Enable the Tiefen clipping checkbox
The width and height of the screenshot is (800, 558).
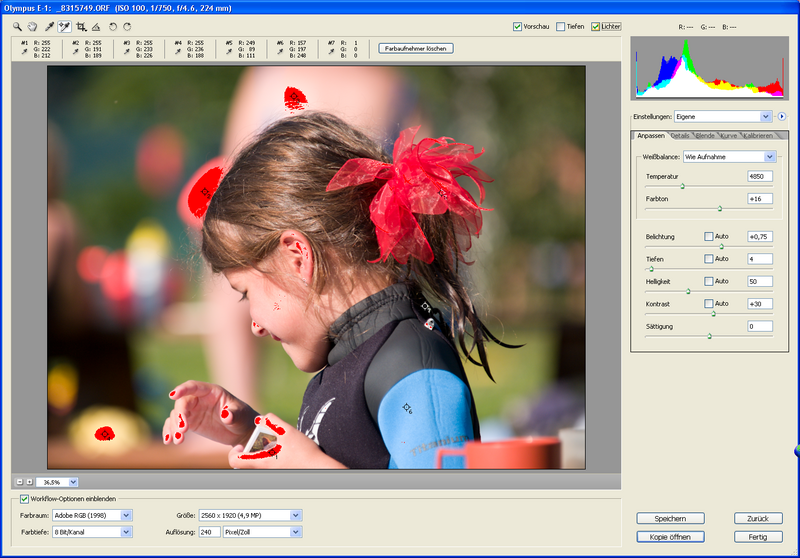coord(561,26)
